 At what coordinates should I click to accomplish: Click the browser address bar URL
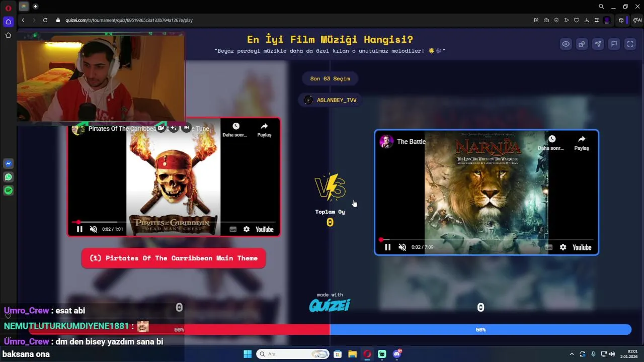click(129, 20)
